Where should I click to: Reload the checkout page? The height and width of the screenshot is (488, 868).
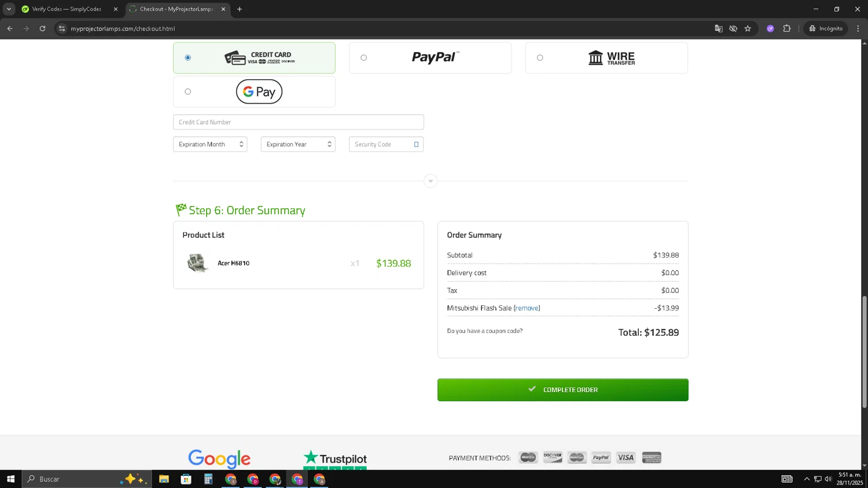pyautogui.click(x=42, y=28)
